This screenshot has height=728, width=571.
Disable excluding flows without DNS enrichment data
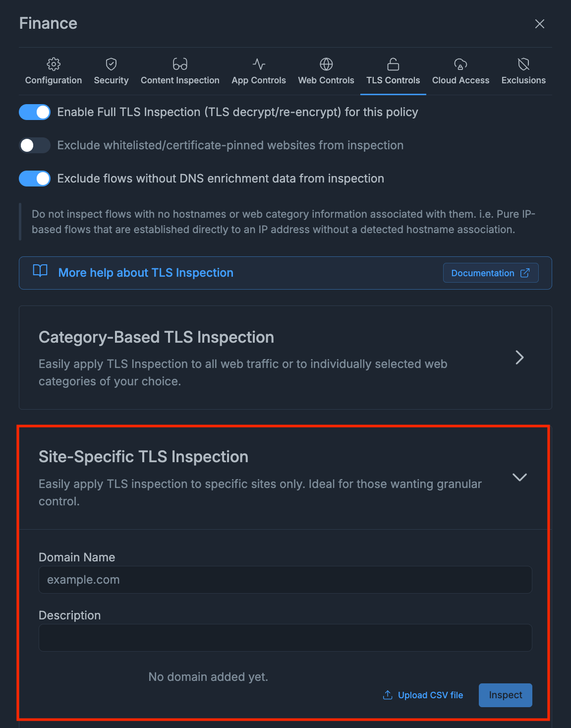coord(34,179)
